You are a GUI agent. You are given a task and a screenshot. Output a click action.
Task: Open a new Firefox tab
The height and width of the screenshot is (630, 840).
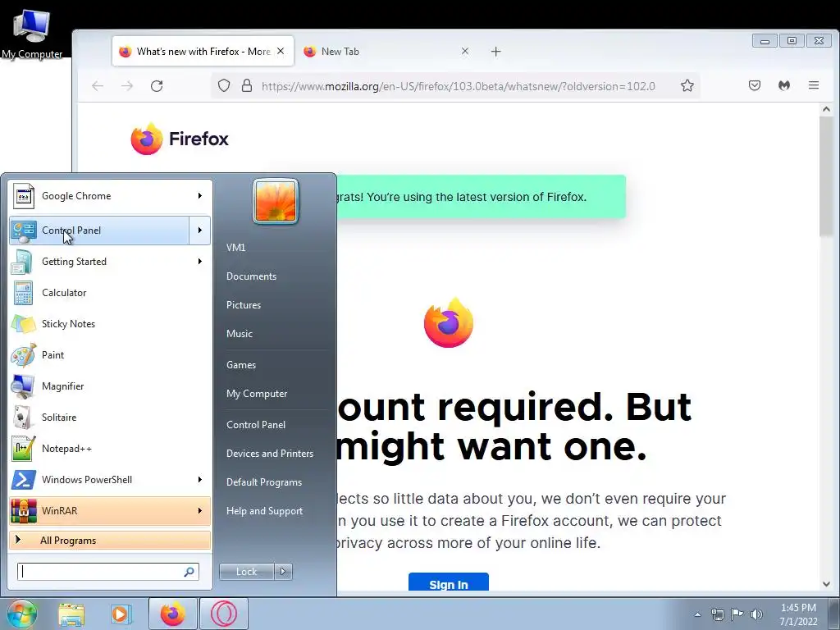pos(496,52)
